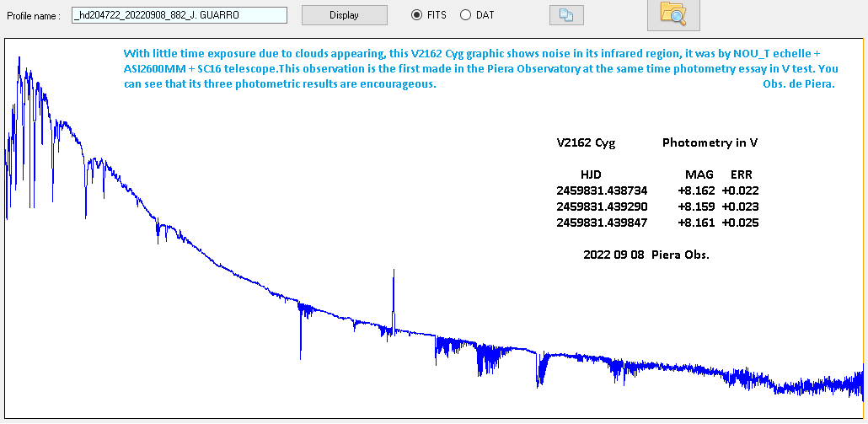Click the magnitude value +8.159

click(x=696, y=207)
